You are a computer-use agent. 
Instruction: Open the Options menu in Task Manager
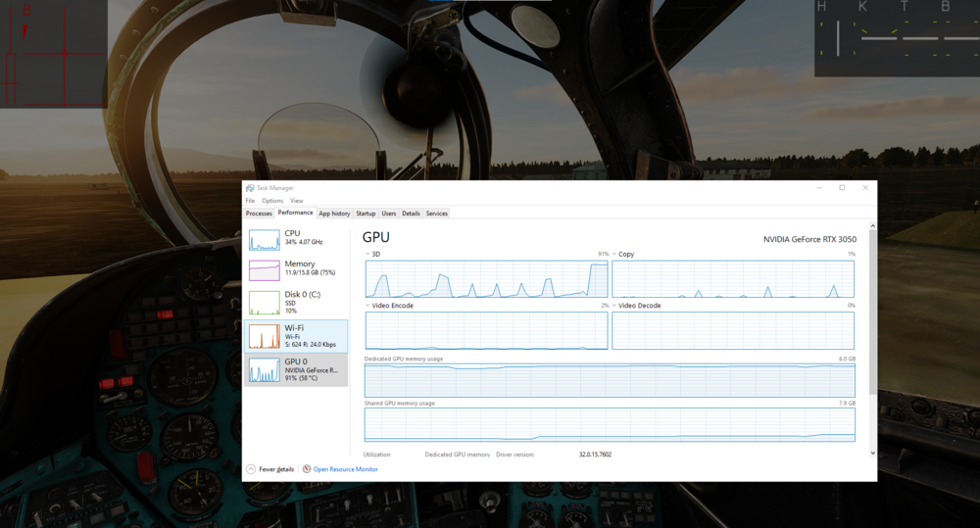(x=272, y=201)
